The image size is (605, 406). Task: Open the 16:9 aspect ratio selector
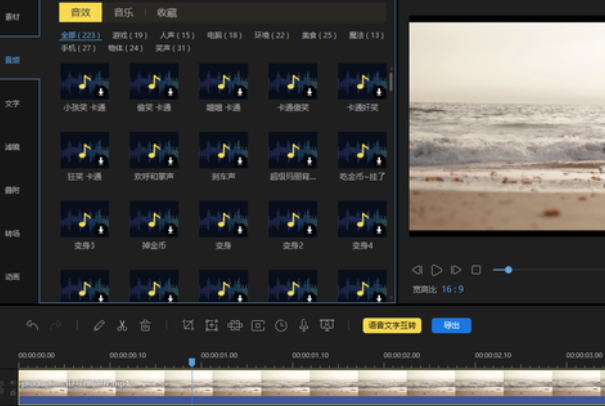[453, 289]
